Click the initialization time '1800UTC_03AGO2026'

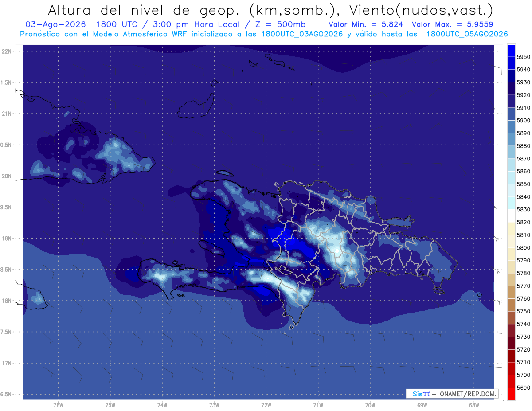click(302, 34)
